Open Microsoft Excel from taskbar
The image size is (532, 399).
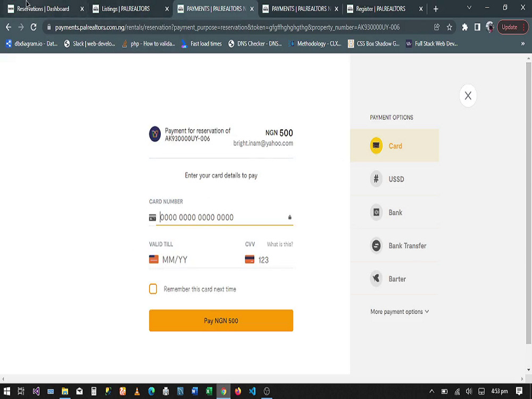pos(209,391)
